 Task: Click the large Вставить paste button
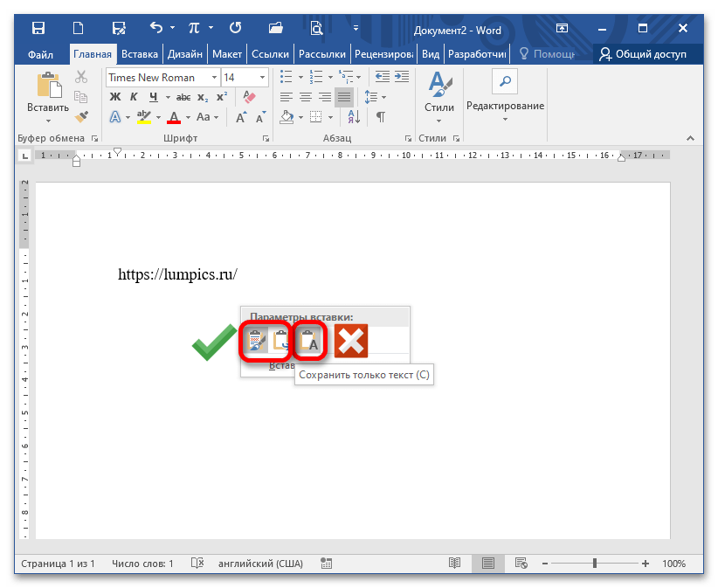click(47, 96)
